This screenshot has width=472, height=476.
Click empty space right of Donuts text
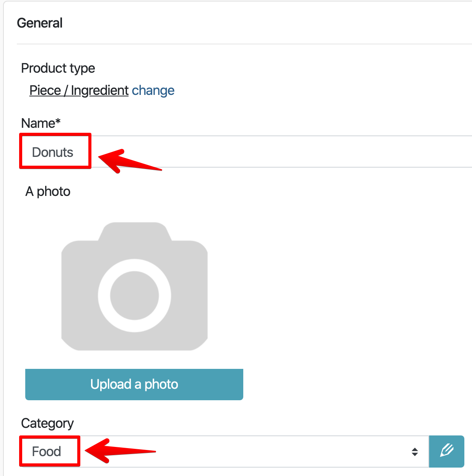pyautogui.click(x=306, y=152)
